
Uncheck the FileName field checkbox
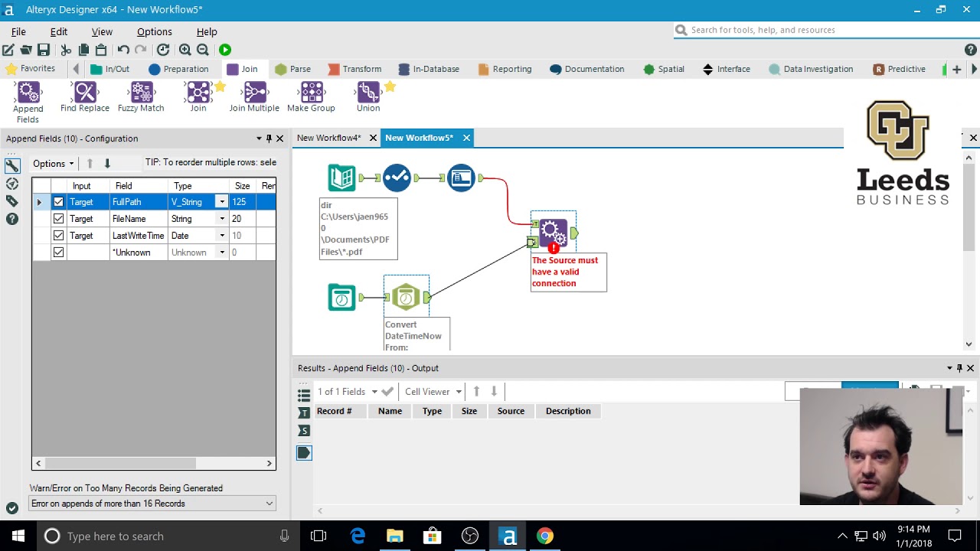pos(58,219)
